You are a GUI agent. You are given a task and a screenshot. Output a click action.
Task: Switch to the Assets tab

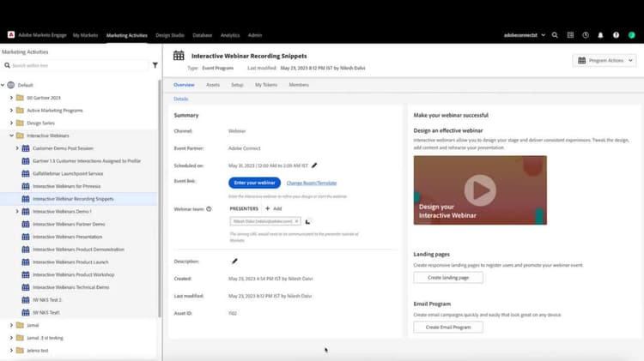tap(213, 85)
